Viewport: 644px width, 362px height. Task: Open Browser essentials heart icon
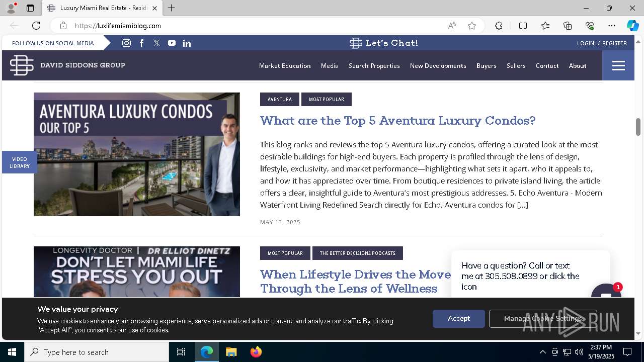coord(590,26)
